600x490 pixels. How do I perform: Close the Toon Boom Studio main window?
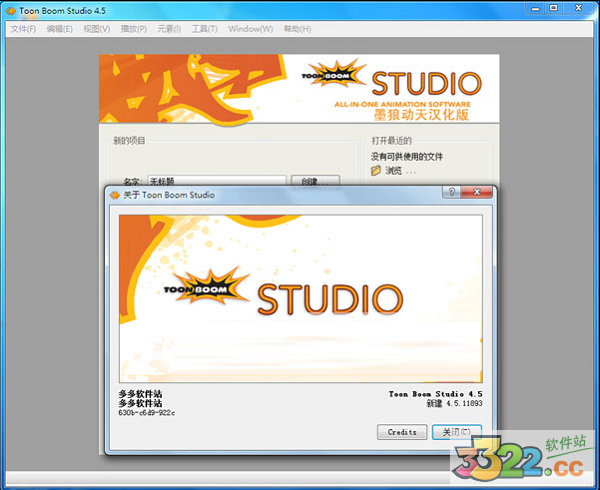coord(578,8)
